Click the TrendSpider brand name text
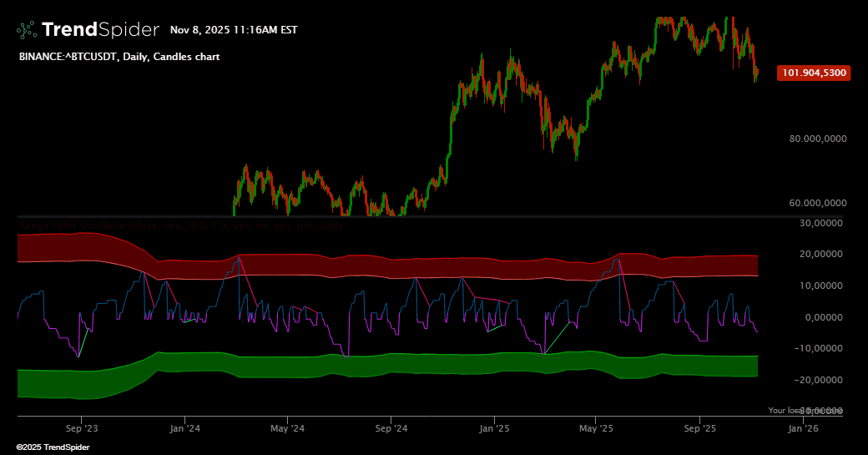The image size is (868, 455). [x=100, y=29]
